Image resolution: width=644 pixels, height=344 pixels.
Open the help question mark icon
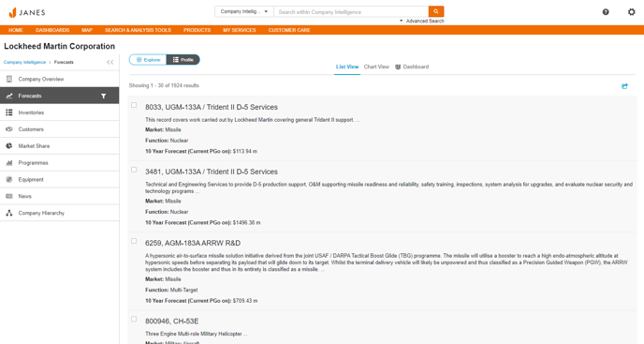pos(606,12)
